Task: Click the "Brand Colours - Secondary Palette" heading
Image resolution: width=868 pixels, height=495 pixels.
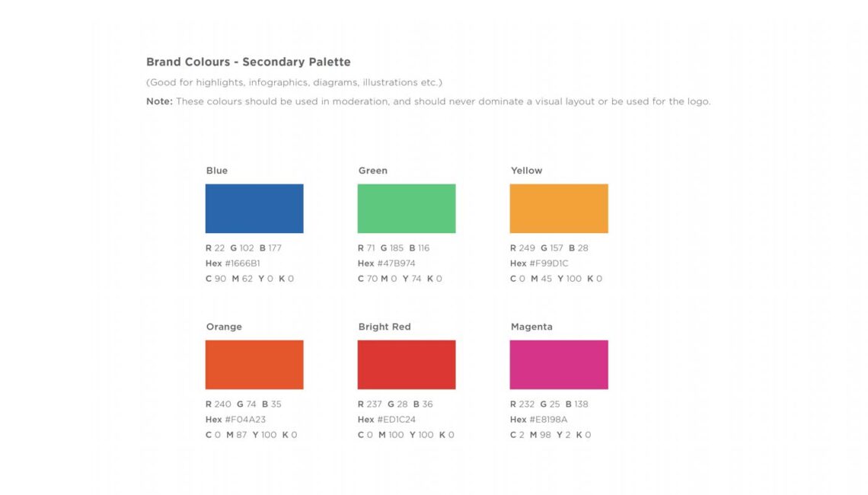Action: pyautogui.click(x=248, y=62)
